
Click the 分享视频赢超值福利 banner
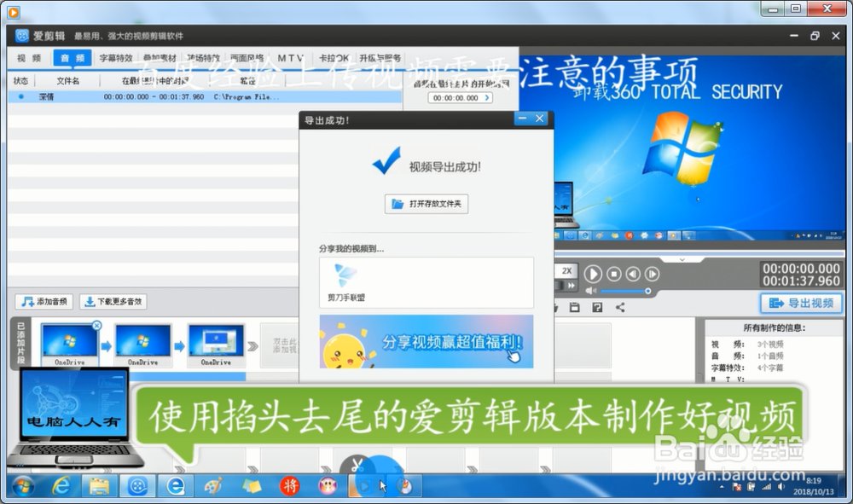pos(426,341)
